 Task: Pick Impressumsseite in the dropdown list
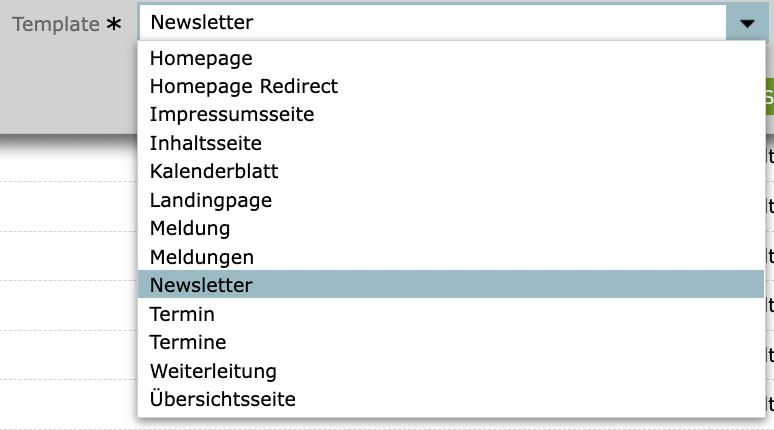[232, 114]
